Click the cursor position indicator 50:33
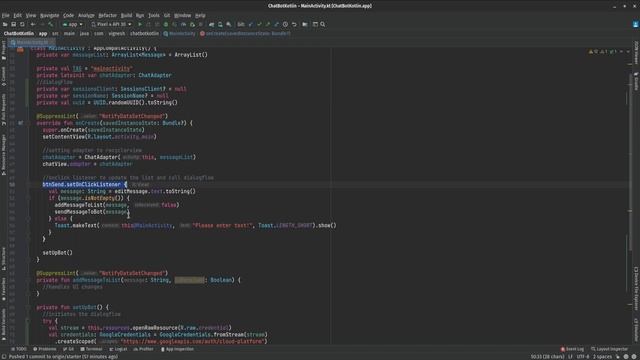 click(x=547, y=357)
